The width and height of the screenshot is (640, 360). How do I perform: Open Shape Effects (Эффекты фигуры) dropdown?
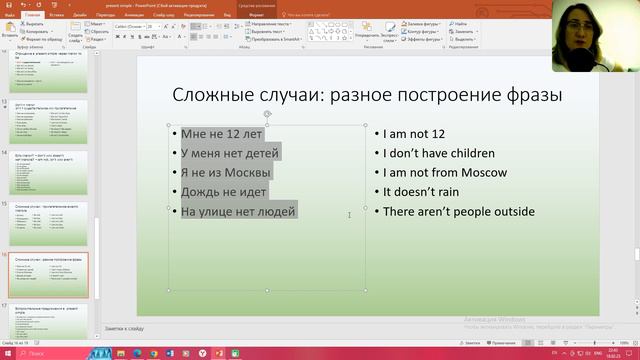pyautogui.click(x=422, y=39)
